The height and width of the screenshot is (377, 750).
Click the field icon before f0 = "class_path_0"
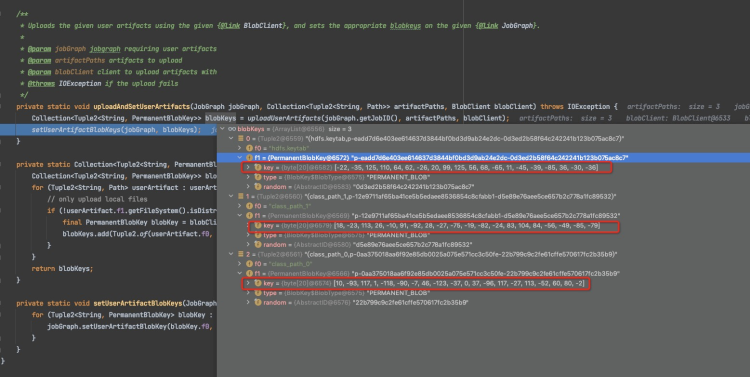pos(249,264)
